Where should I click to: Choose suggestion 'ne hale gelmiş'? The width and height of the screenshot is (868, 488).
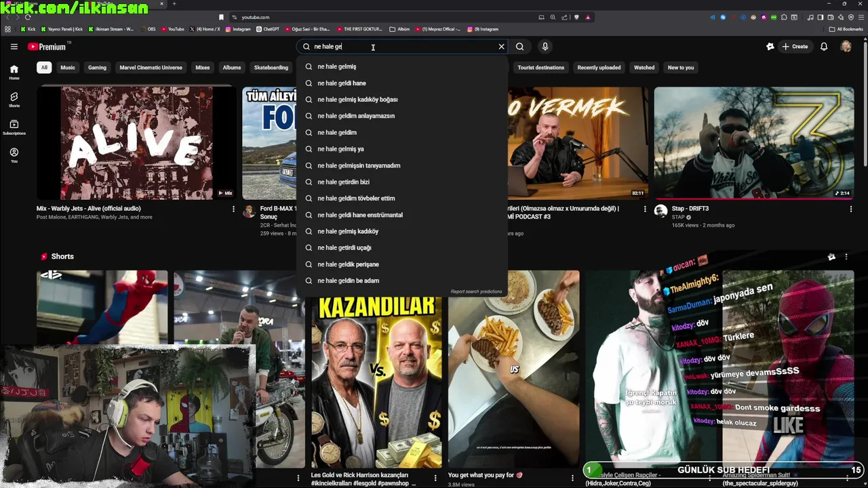click(402, 66)
